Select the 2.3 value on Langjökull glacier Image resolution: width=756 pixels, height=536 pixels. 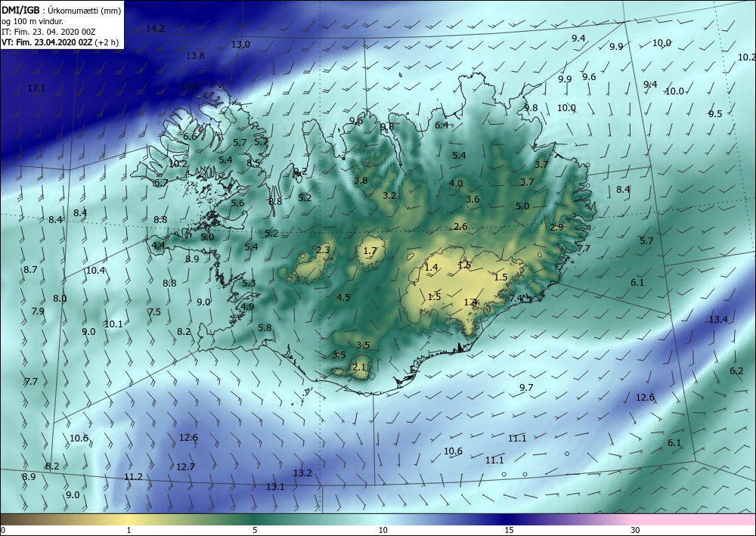[x=323, y=249]
